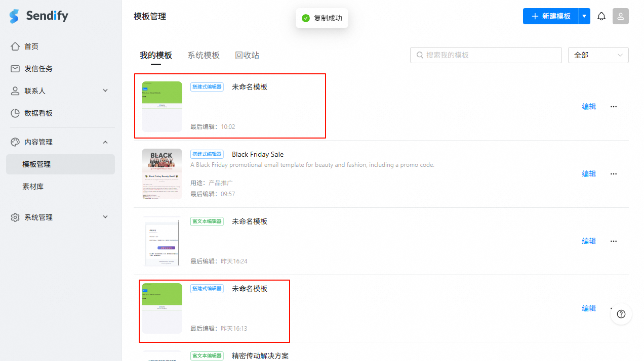Open the Black Friday Sale thumbnail
This screenshot has width=644, height=361.
tap(162, 174)
